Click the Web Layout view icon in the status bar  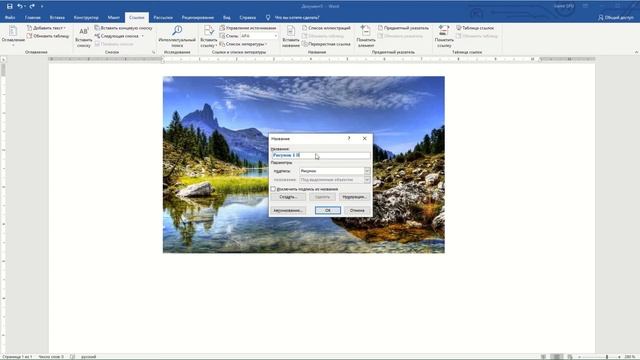coord(570,357)
